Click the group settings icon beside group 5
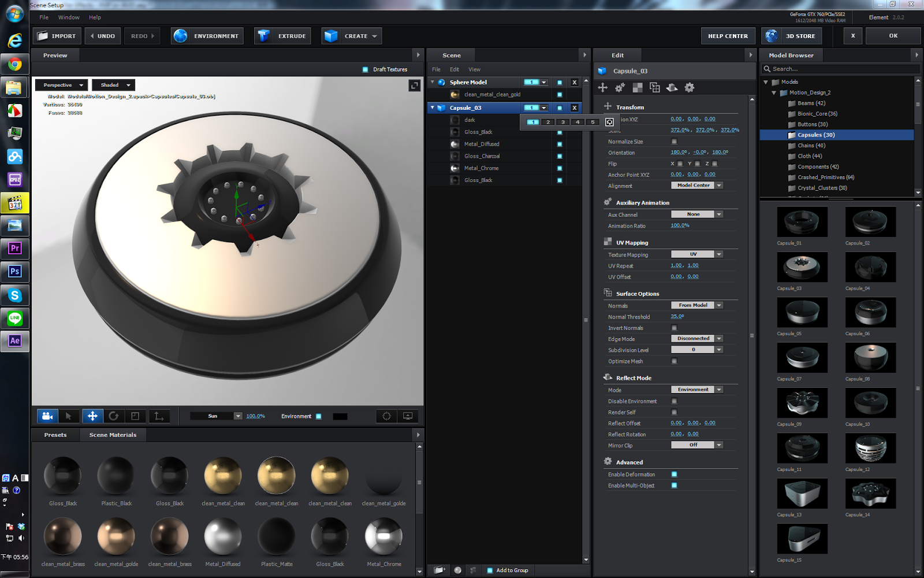This screenshot has width=924, height=578. coord(609,122)
